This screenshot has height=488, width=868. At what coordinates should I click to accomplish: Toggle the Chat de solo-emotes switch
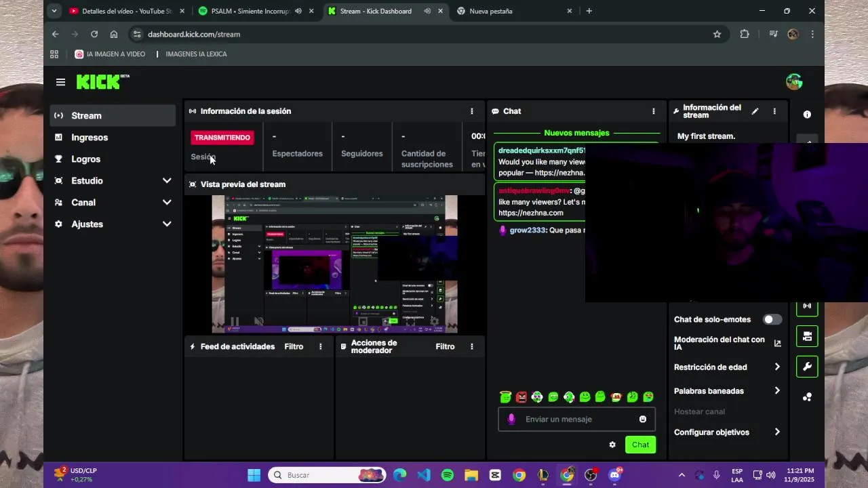pyautogui.click(x=772, y=319)
